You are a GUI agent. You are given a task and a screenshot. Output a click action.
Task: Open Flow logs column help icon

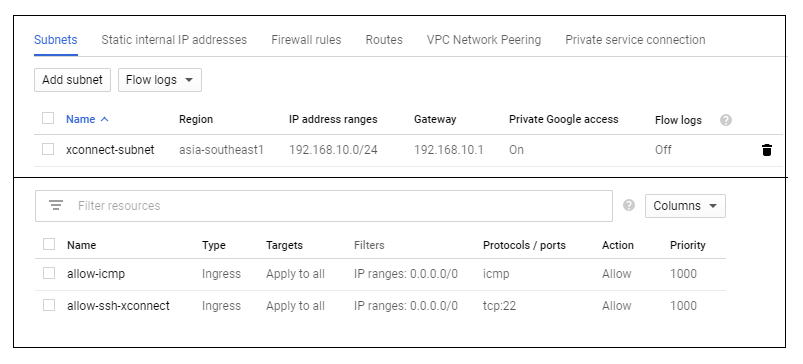pos(726,120)
